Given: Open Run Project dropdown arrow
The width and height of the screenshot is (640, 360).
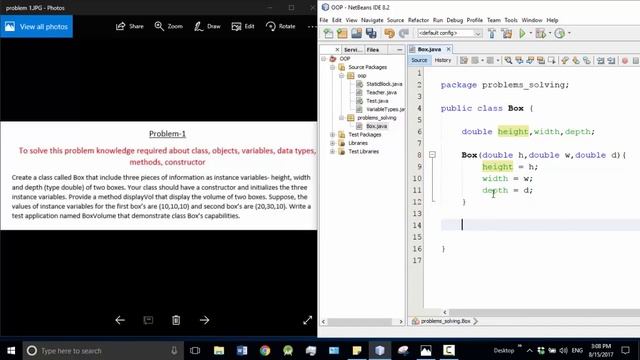Looking at the screenshot, I should click(530, 33).
